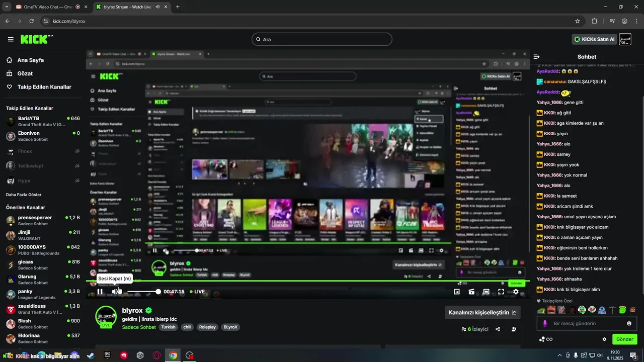
Task: Select the green headphone alien emote
Action: point(582,310)
